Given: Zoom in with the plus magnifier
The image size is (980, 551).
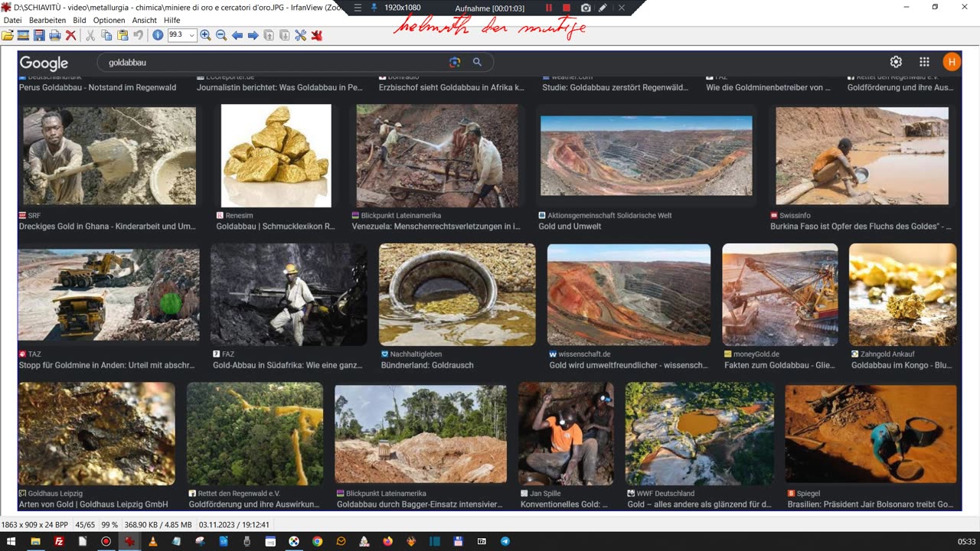Looking at the screenshot, I should pos(205,35).
